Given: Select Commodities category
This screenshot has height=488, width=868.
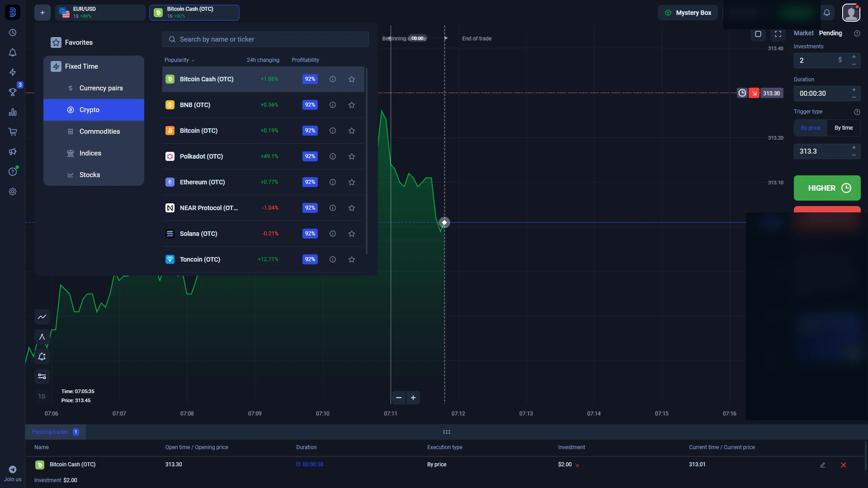Looking at the screenshot, I should point(94,131).
